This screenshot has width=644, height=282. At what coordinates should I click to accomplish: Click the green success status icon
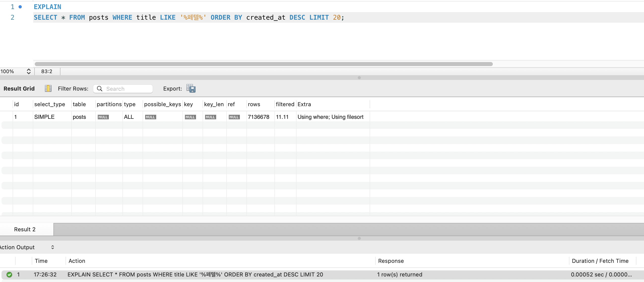click(x=9, y=274)
